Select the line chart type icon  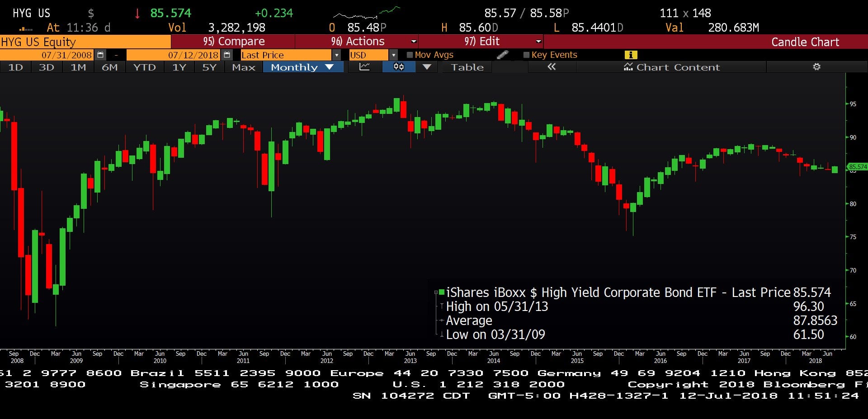point(364,67)
